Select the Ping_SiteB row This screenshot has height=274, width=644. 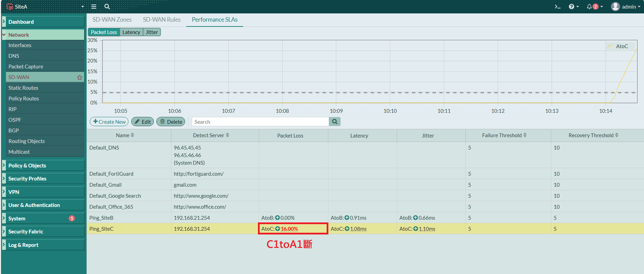coord(365,218)
